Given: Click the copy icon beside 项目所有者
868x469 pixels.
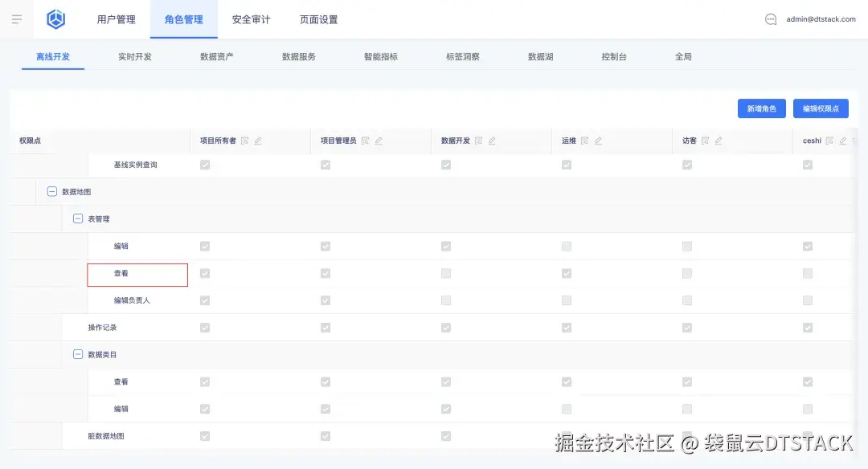Looking at the screenshot, I should click(245, 141).
